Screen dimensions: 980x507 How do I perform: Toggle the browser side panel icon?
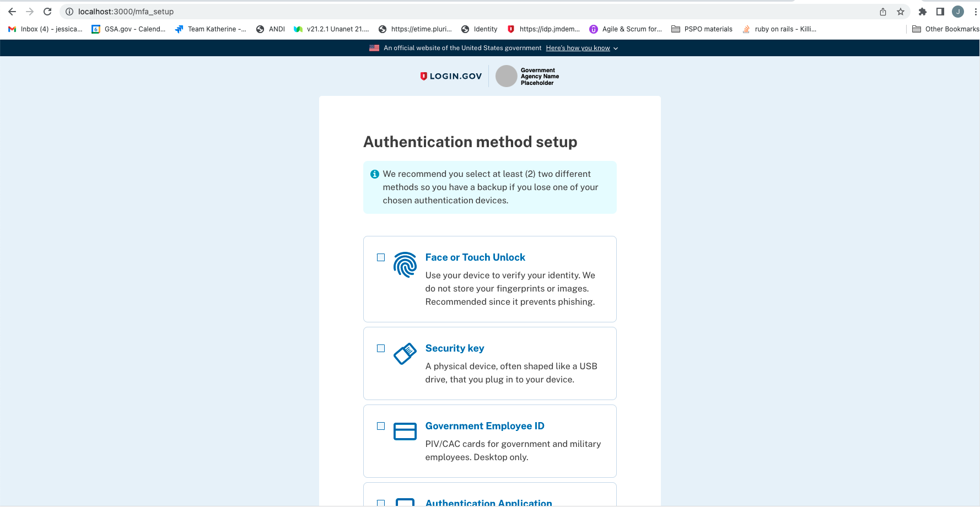pos(940,12)
